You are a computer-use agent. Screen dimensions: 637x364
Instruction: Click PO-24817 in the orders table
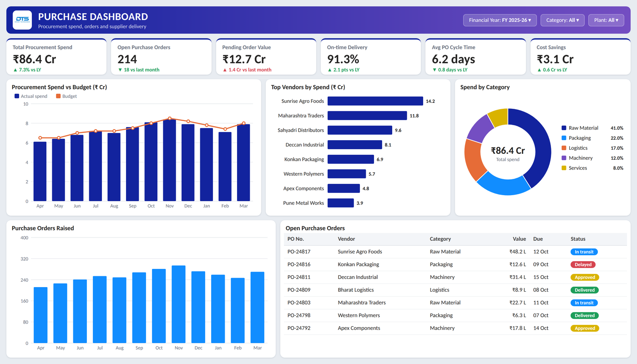click(x=299, y=252)
